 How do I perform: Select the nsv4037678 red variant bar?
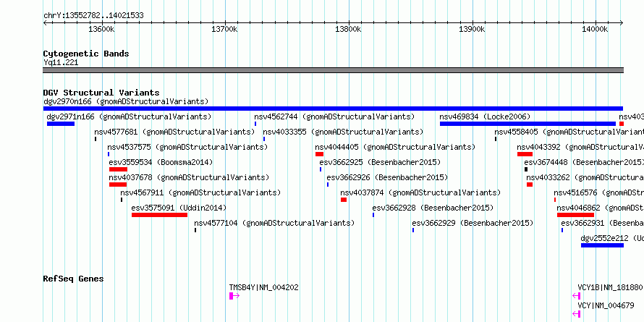(118, 185)
